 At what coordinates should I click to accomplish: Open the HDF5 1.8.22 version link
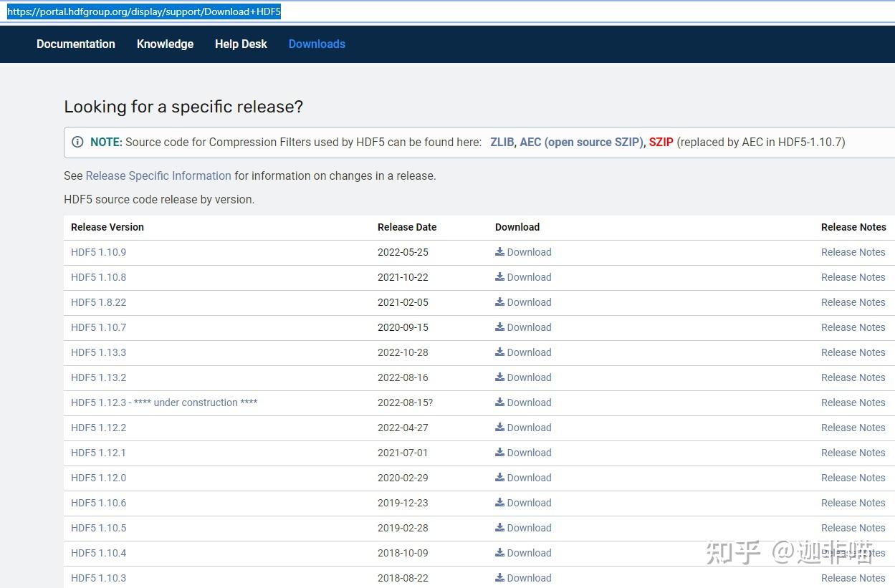(98, 302)
